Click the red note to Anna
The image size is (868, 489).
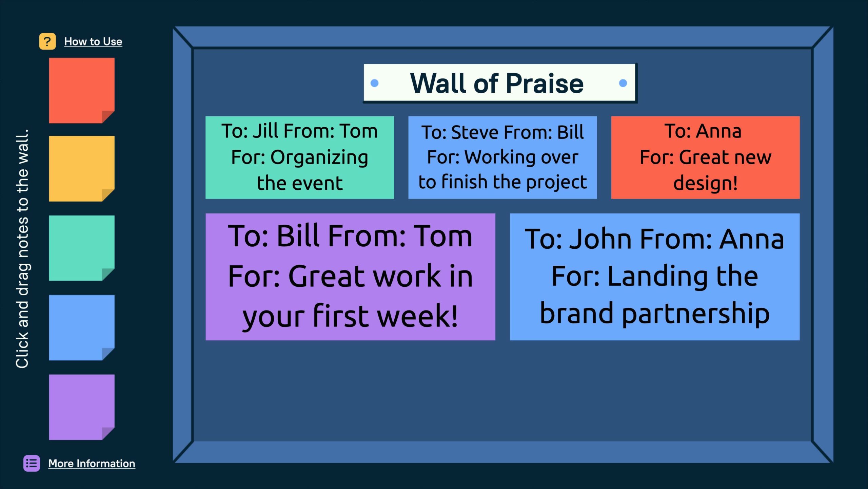pyautogui.click(x=705, y=157)
